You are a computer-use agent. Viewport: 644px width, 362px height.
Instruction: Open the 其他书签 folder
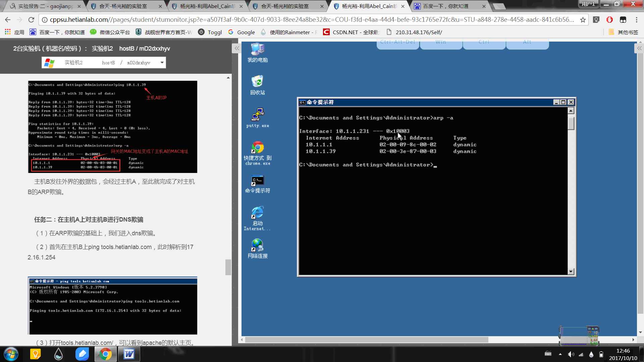point(623,32)
